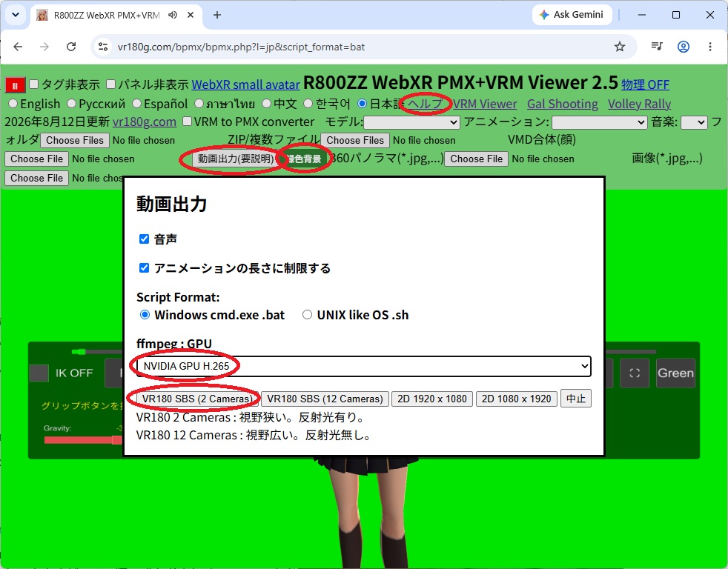Choose Files for ZIP/複数ファイル input

[x=355, y=140]
